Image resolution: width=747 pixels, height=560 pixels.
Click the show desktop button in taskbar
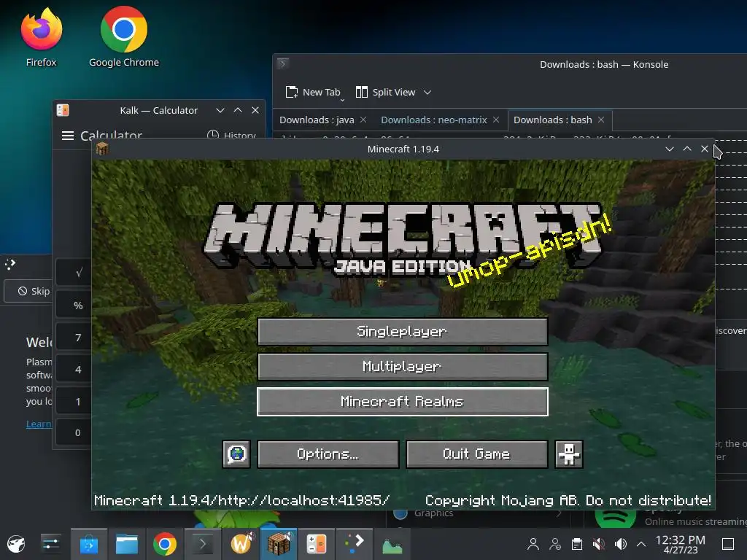click(728, 544)
